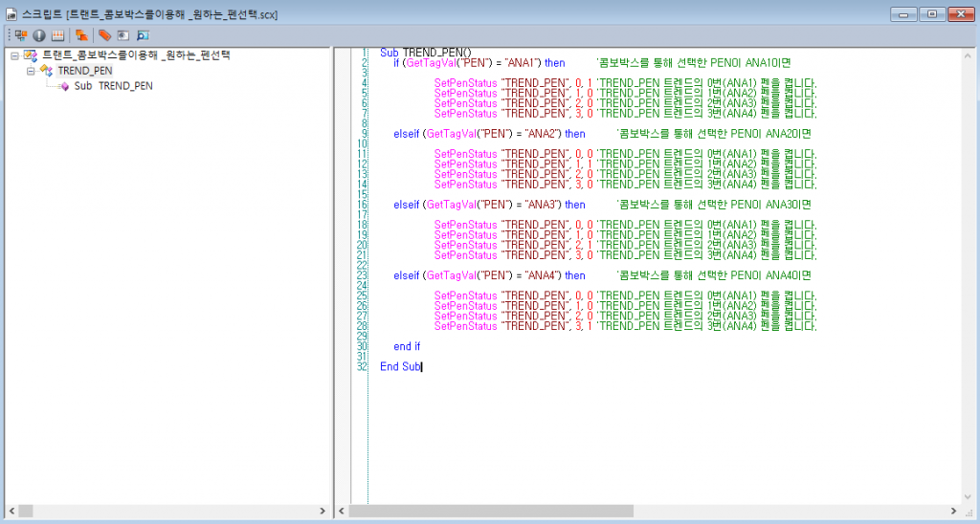Click the green comment on line 23
The image size is (980, 524).
tap(714, 275)
